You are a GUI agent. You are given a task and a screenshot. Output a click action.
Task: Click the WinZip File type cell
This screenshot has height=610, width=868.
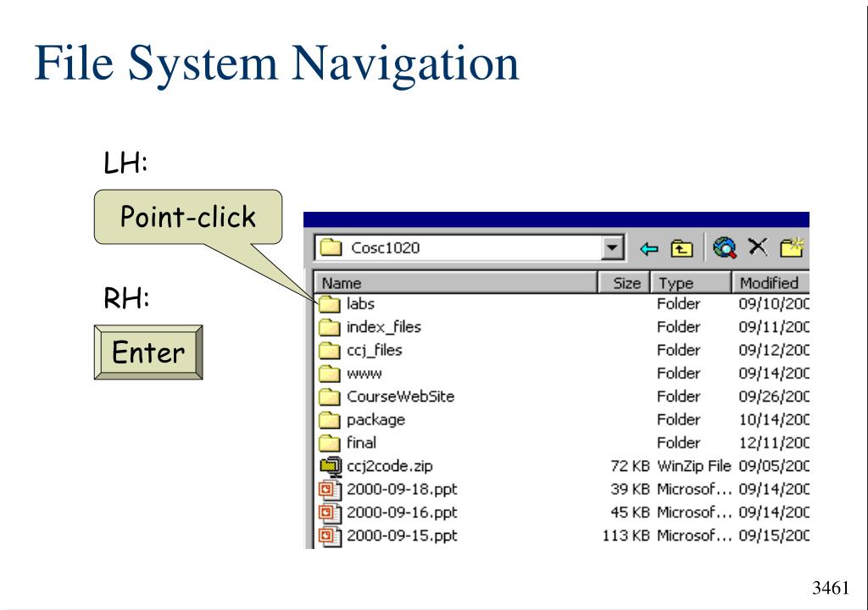pos(693,466)
